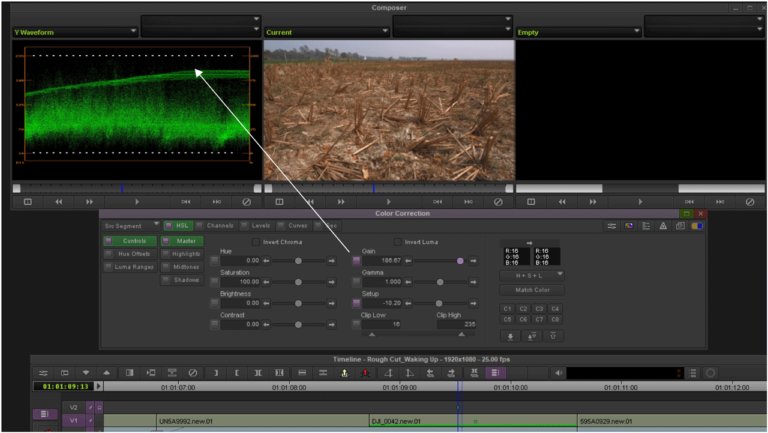
Task: Open the Y Waveform display dropdown
Action: point(75,32)
